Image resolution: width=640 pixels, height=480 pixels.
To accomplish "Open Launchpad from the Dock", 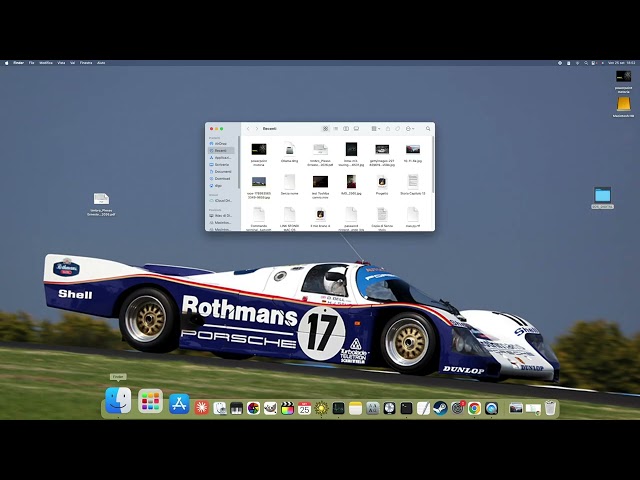I will (150, 401).
